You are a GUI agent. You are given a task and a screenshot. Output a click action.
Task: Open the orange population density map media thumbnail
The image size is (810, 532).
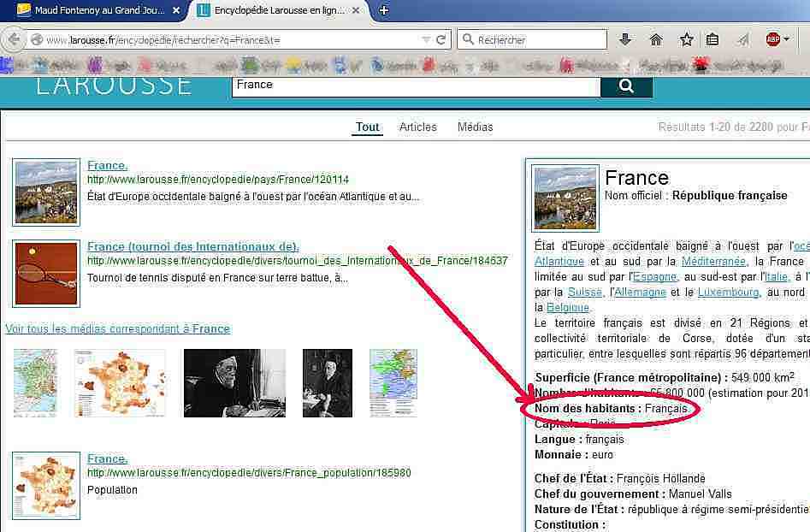point(120,382)
